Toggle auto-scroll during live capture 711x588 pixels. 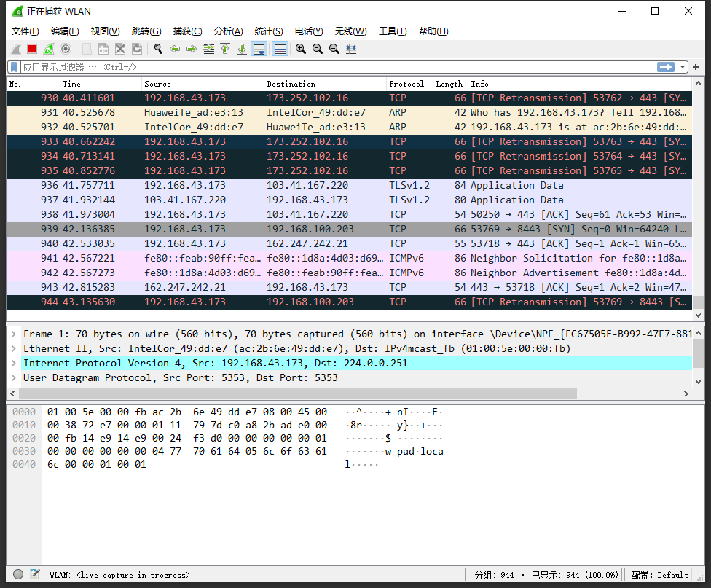click(259, 48)
